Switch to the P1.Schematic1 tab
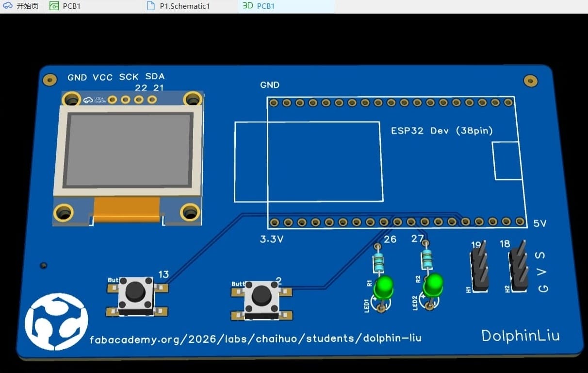 [x=189, y=6]
